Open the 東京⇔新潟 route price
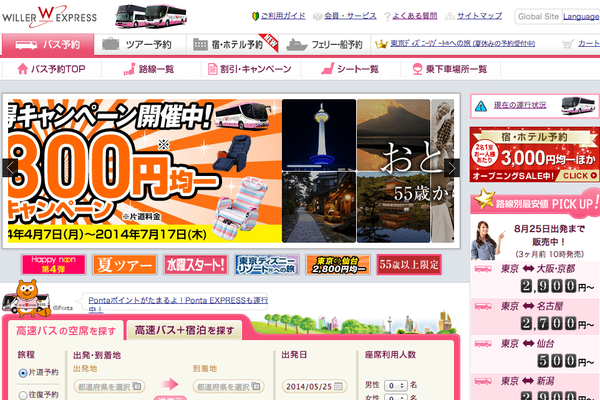 click(x=535, y=387)
